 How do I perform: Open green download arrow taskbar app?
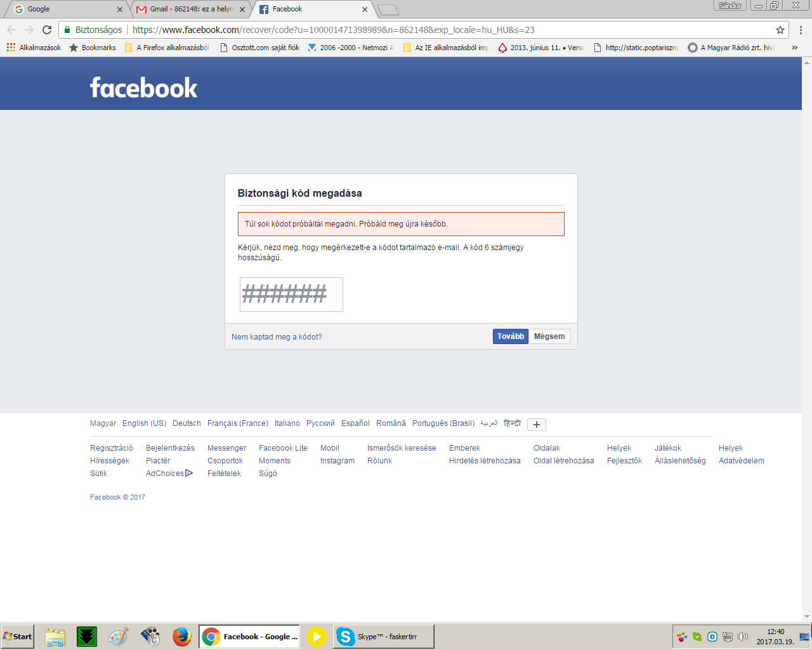click(87, 637)
